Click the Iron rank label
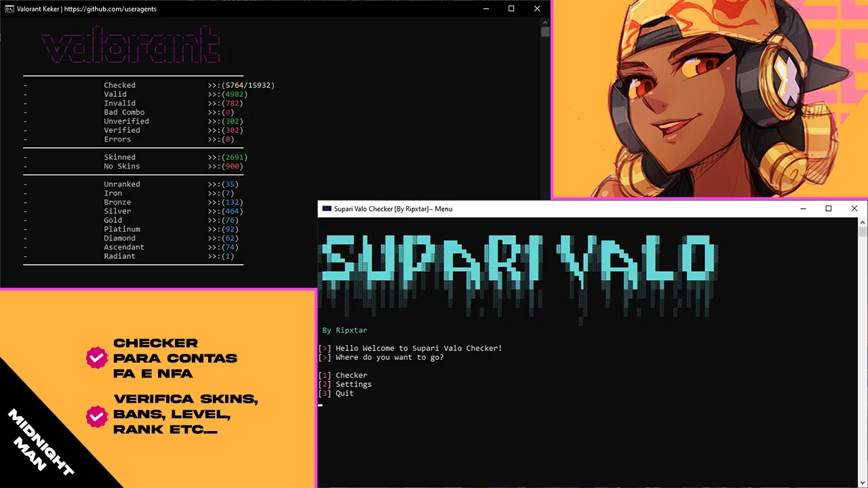Screen dimensions: 868x488 point(113,193)
